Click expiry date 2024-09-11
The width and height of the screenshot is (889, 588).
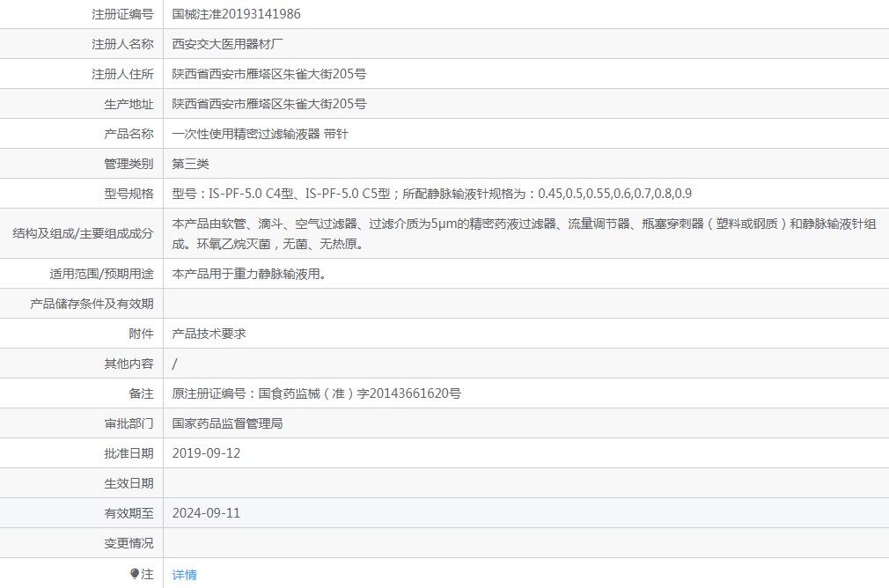click(x=206, y=513)
